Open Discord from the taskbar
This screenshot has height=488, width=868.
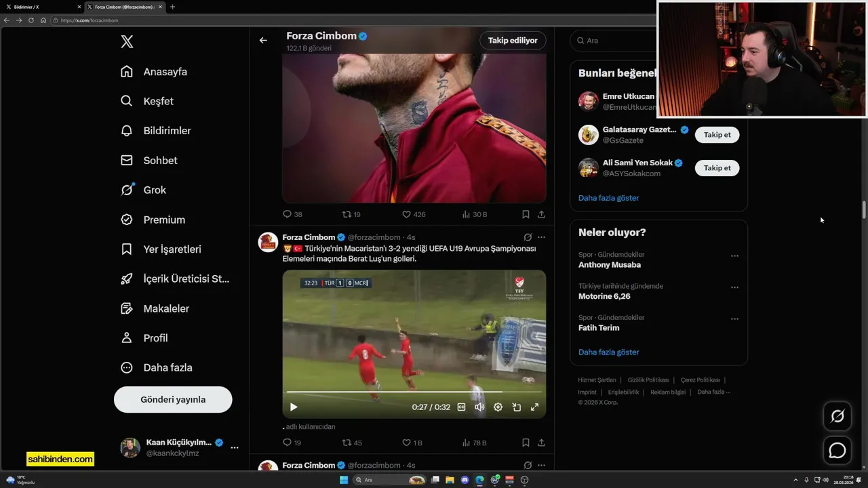[465, 480]
